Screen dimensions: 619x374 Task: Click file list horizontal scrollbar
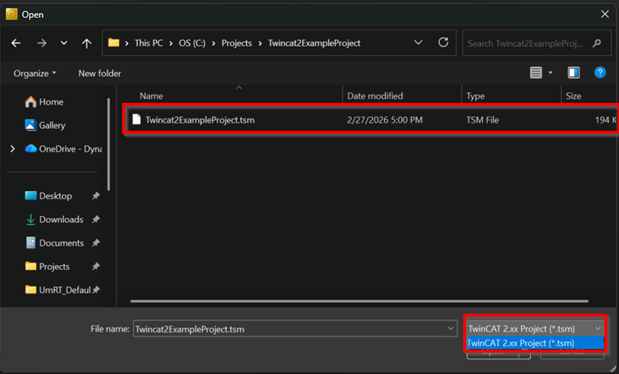[359, 301]
